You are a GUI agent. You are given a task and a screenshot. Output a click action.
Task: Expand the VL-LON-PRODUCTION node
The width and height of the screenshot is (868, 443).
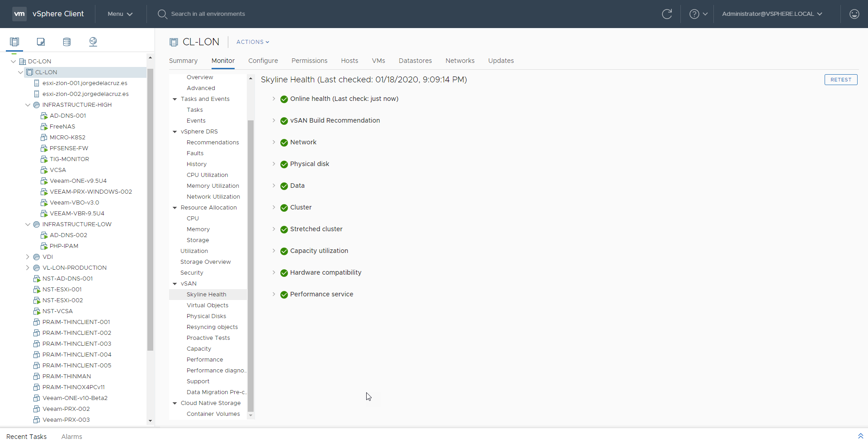point(28,268)
